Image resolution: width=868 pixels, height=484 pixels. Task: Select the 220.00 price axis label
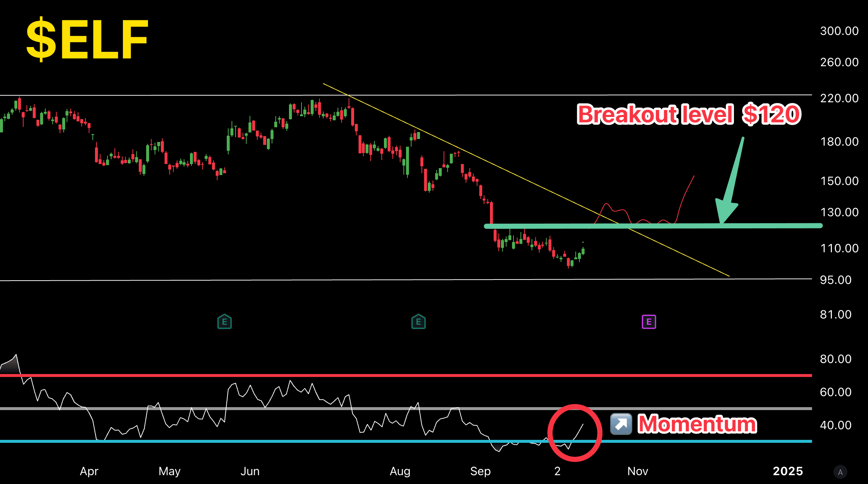[839, 98]
